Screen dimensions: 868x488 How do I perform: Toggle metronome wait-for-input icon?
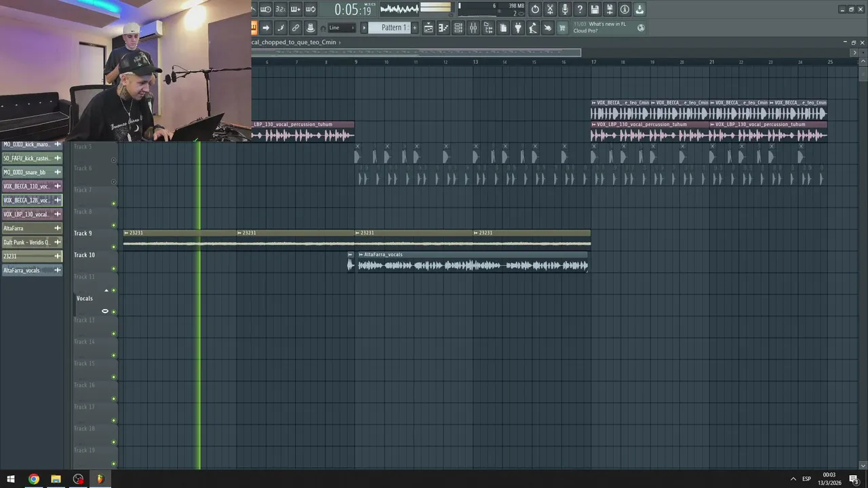[x=265, y=9]
